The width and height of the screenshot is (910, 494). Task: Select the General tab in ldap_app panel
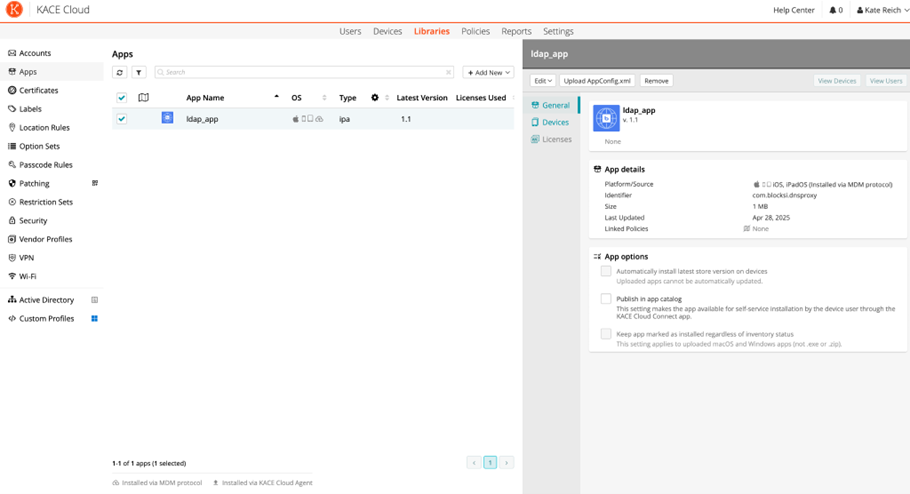551,105
